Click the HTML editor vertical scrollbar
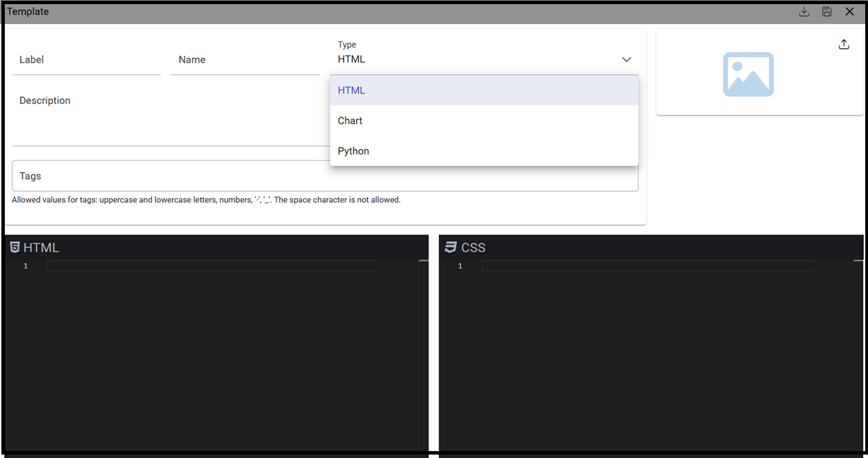Viewport: 868px width, 458px height. pyautogui.click(x=424, y=356)
